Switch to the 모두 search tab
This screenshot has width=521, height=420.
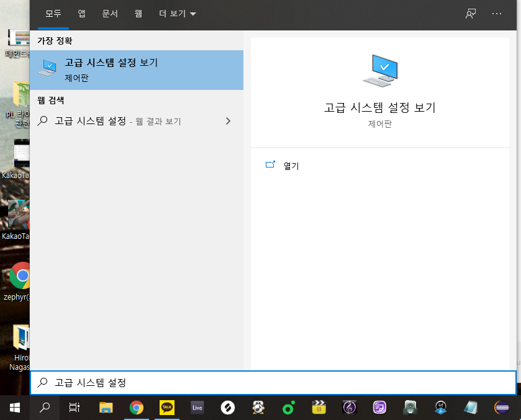[x=53, y=14]
